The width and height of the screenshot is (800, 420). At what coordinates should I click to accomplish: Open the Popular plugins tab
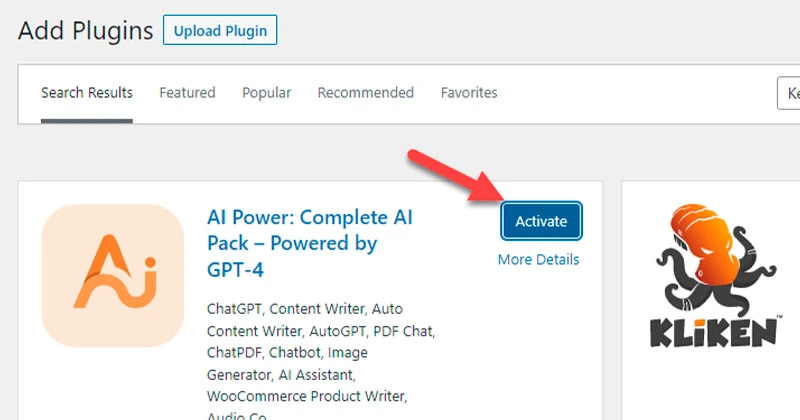266,92
